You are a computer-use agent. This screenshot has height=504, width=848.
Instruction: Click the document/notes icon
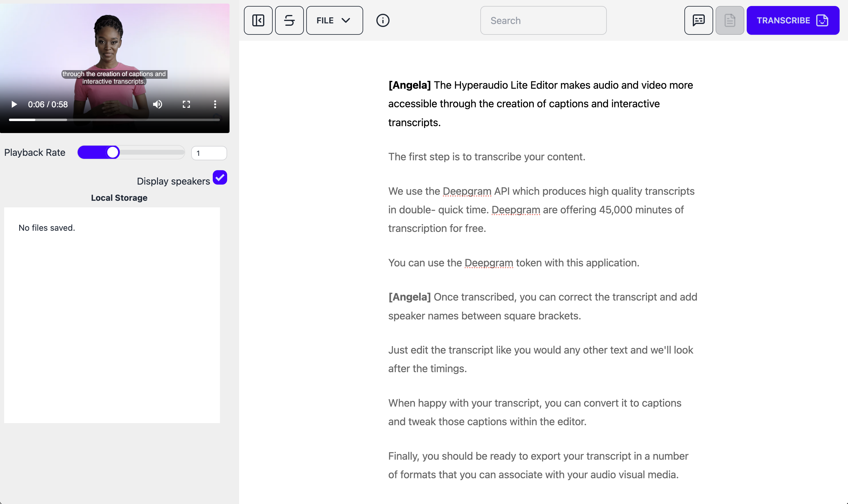[729, 20]
